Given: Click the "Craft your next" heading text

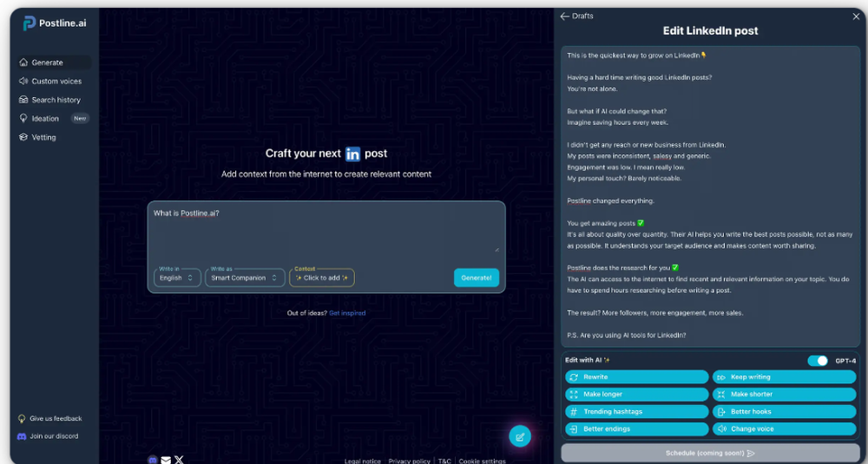Looking at the screenshot, I should tap(303, 154).
